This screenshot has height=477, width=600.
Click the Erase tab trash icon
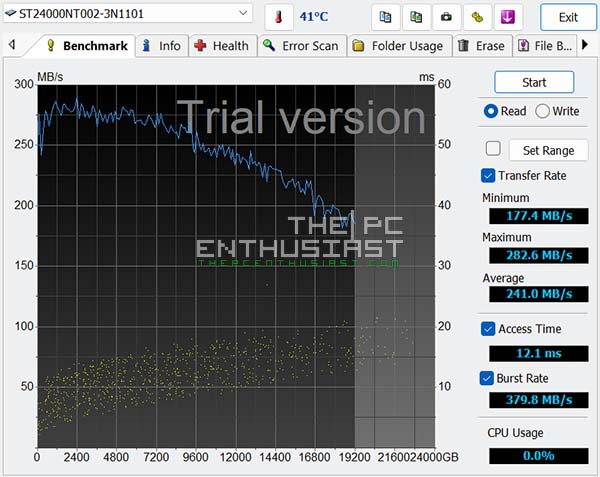click(463, 46)
